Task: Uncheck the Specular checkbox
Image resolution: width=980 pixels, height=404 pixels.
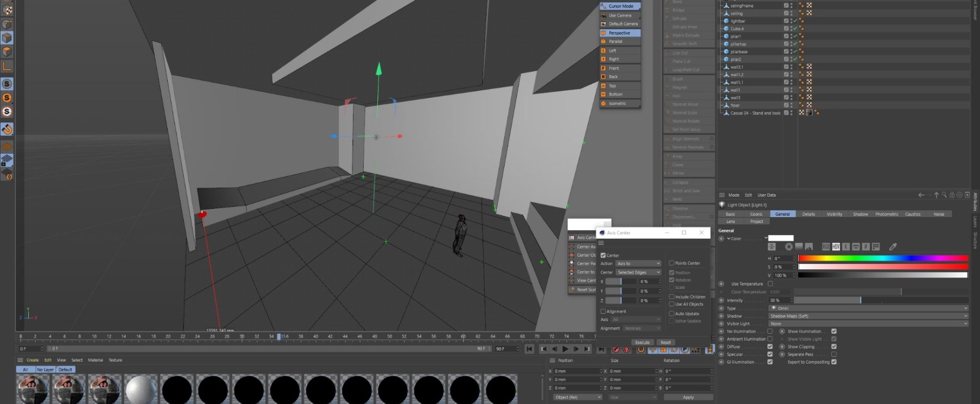Action: [x=770, y=354]
